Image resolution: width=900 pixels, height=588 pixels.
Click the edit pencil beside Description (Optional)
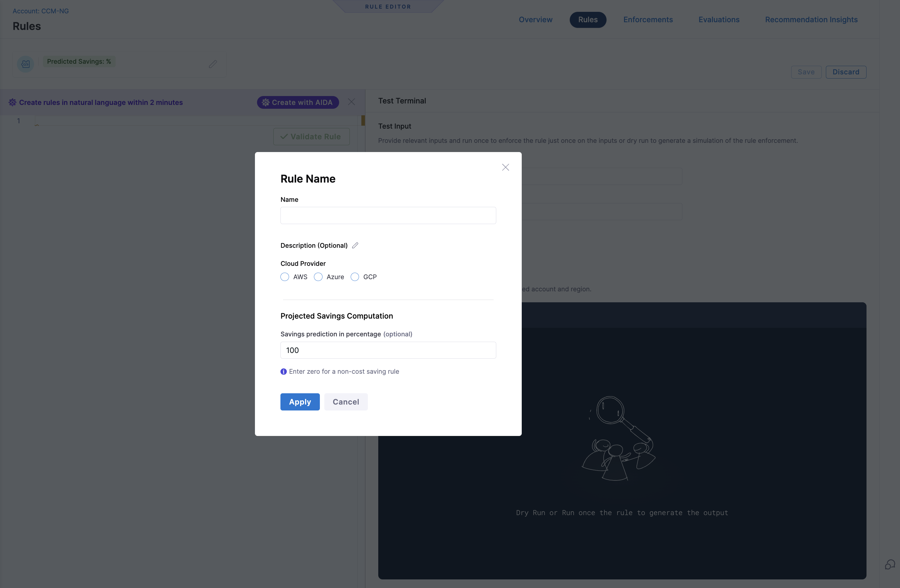[355, 245]
